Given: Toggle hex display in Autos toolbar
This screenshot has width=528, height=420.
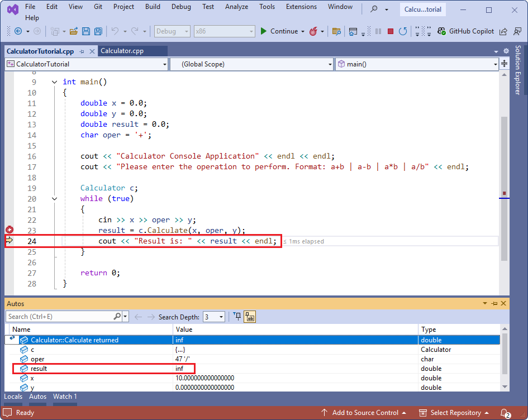Looking at the screenshot, I should [249, 317].
